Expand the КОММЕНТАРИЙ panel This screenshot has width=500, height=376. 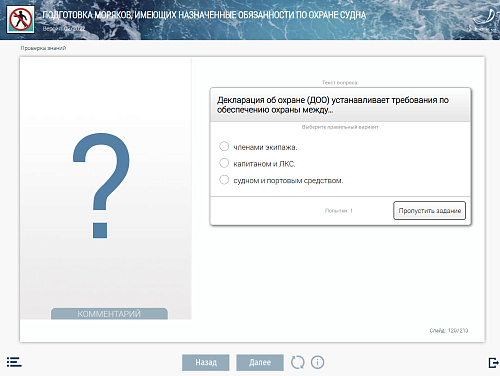point(109,314)
